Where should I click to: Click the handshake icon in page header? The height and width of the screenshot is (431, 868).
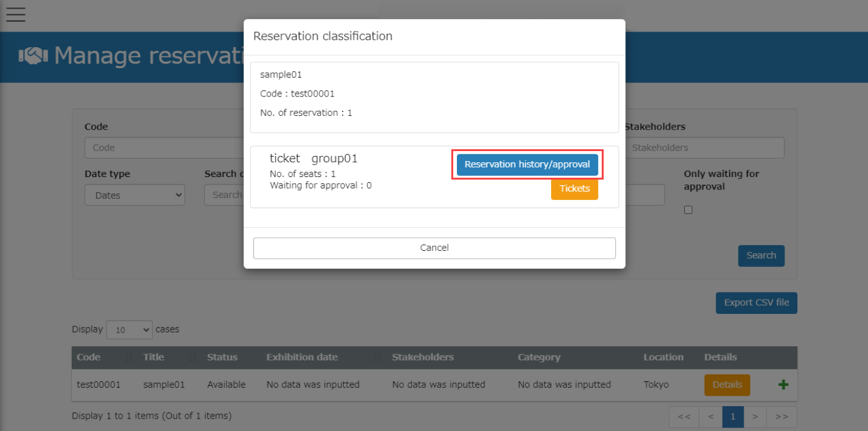[33, 56]
